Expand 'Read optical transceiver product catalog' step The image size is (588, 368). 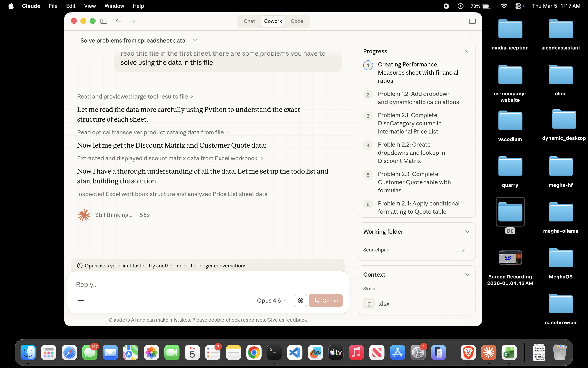(153, 132)
